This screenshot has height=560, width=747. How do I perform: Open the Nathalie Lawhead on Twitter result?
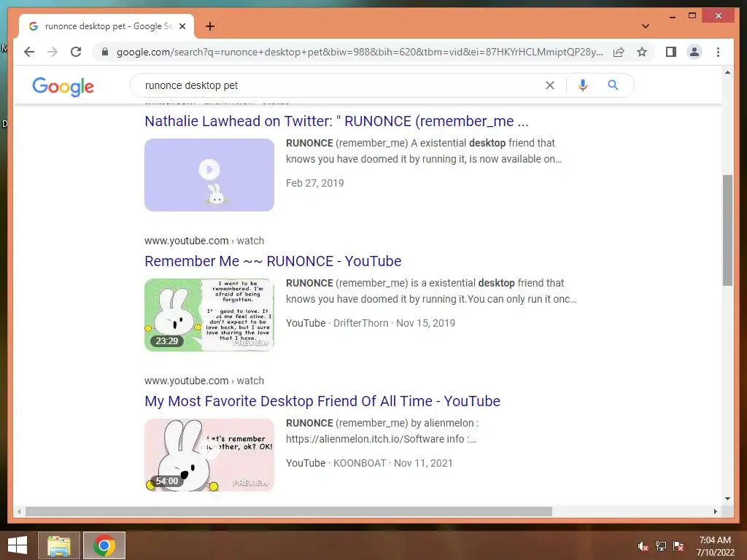(336, 121)
